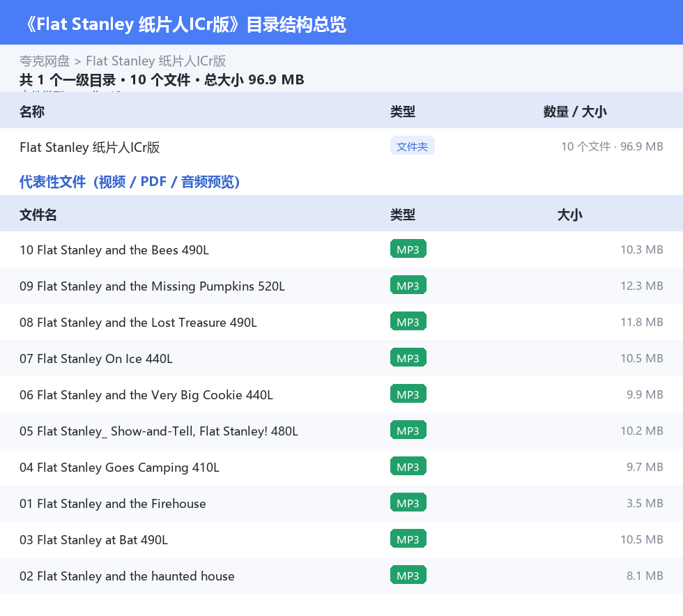Open the 夸克网盘 breadcrumb link
683x616 pixels.
tap(45, 61)
